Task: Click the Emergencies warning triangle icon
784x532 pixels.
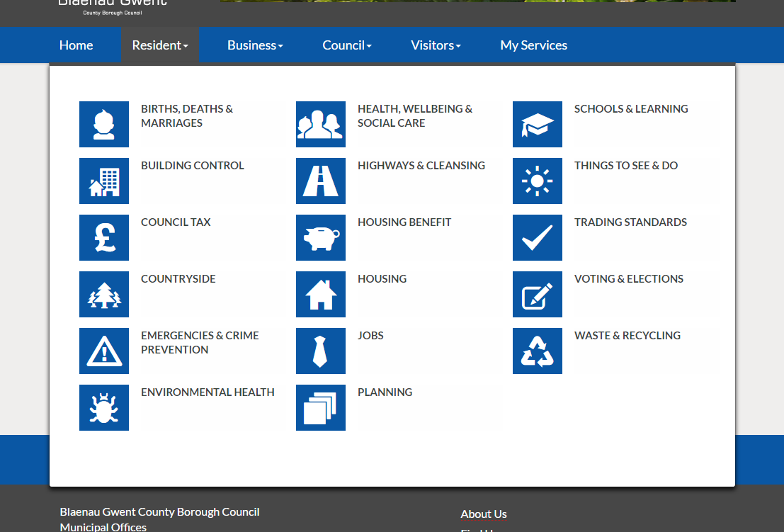Action: coord(104,351)
